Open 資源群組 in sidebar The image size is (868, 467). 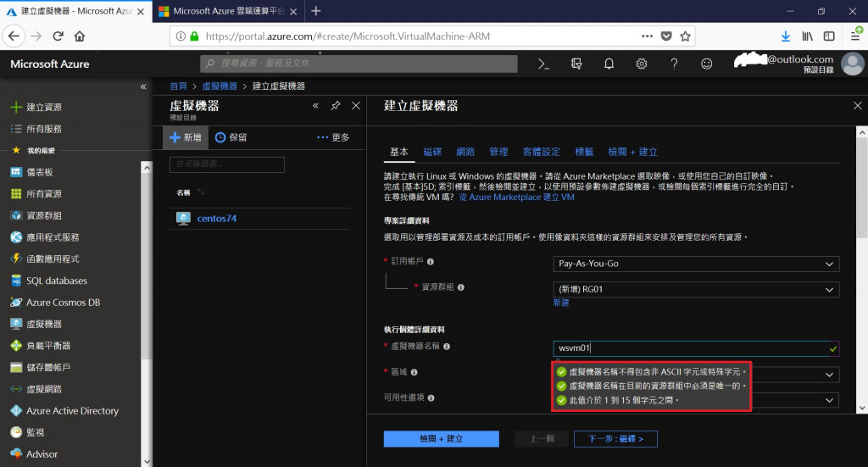pos(36,215)
